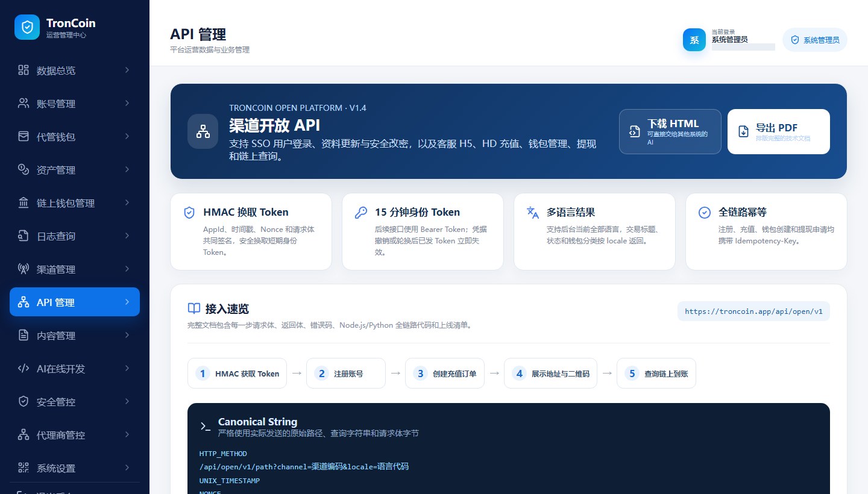Click the Canonical String heading
This screenshot has width=868, height=494.
tap(257, 422)
